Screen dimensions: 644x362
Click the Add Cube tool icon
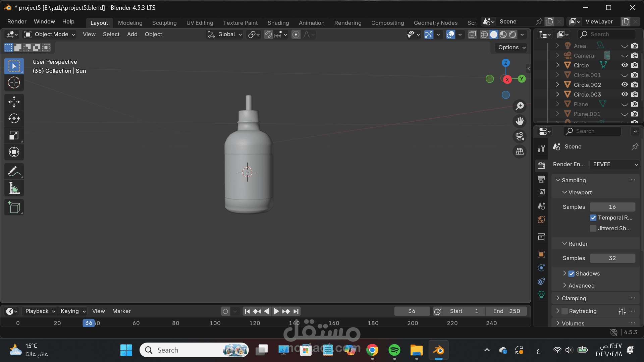(x=14, y=207)
